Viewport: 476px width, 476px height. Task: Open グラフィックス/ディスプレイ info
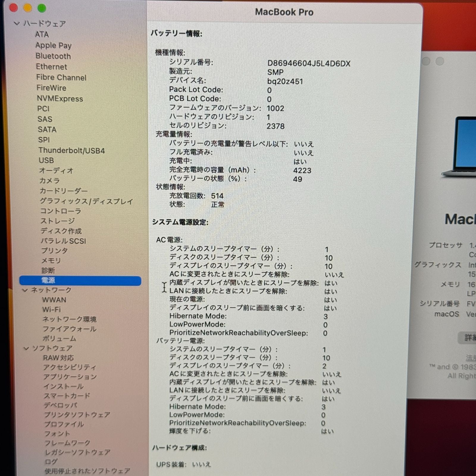pos(87,201)
